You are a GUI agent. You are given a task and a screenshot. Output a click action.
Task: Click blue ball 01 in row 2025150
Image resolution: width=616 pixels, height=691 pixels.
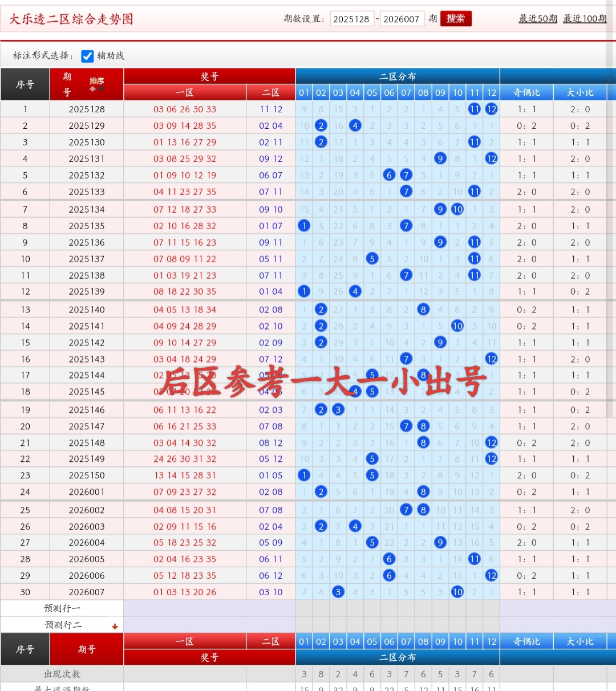304,475
